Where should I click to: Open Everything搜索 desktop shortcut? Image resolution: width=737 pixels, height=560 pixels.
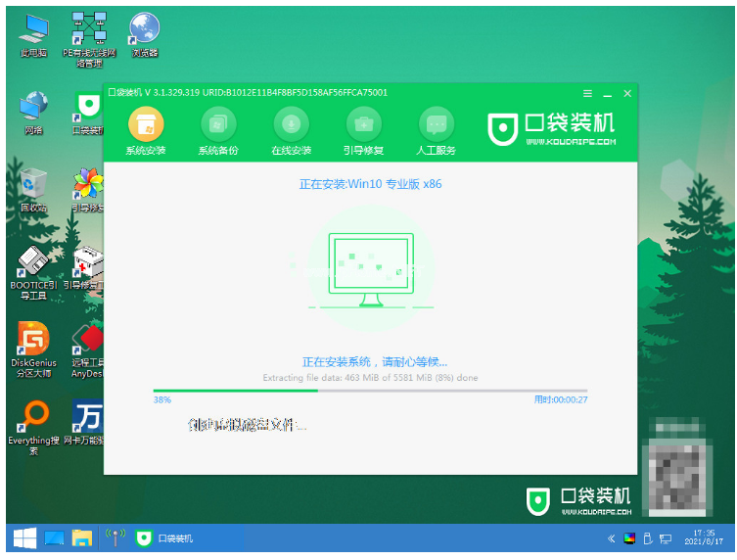34,423
